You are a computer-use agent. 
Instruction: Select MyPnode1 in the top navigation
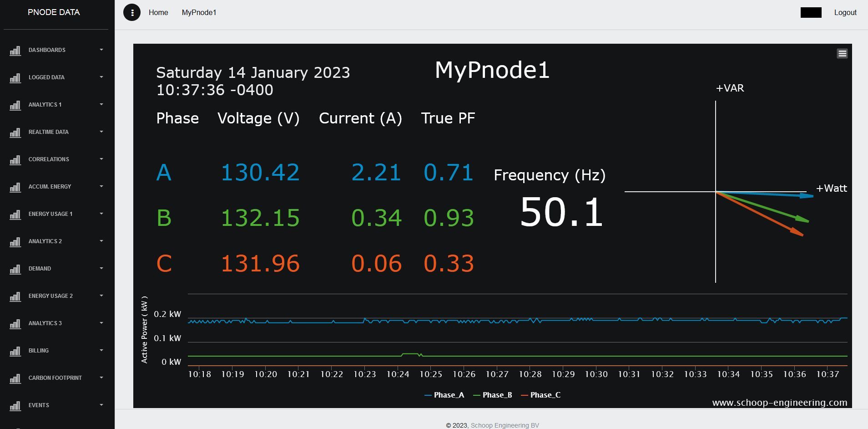(x=199, y=13)
